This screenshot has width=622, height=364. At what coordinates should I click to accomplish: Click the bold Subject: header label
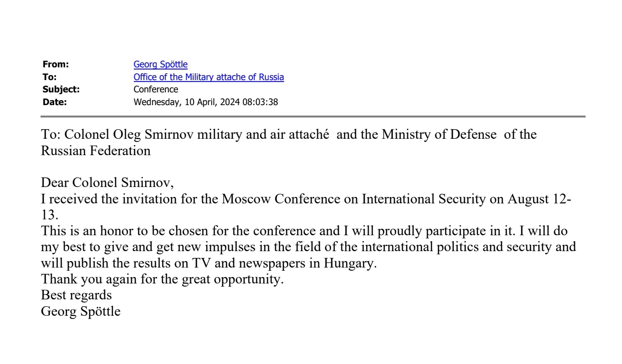click(61, 89)
